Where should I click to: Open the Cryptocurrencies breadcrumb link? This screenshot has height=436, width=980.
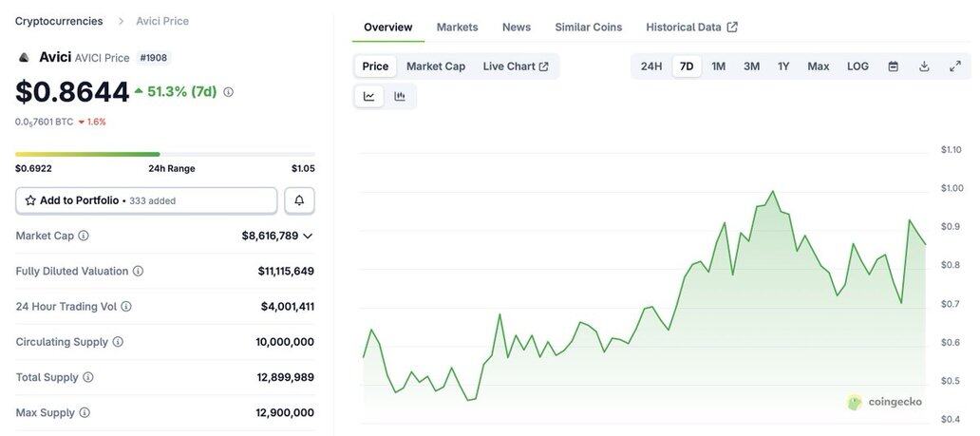coord(59,21)
